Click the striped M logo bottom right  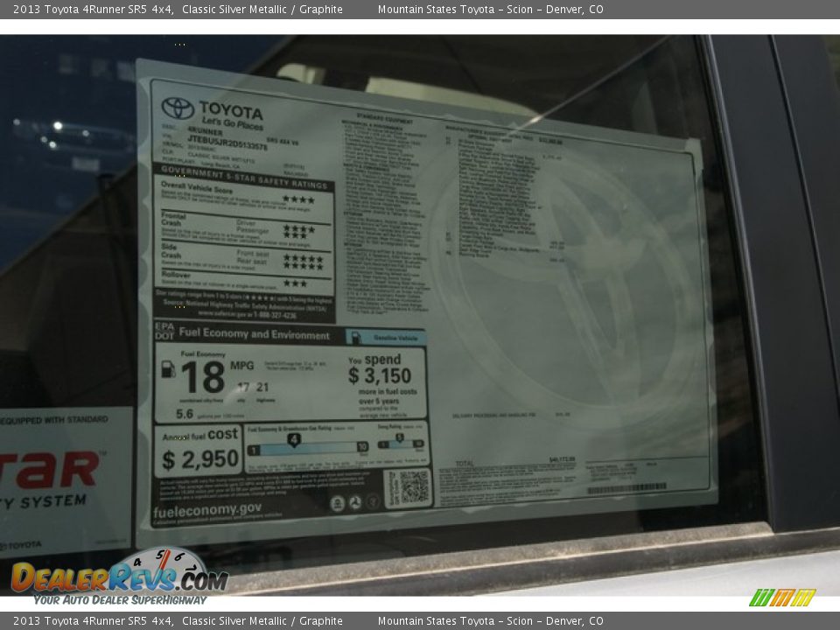click(782, 597)
